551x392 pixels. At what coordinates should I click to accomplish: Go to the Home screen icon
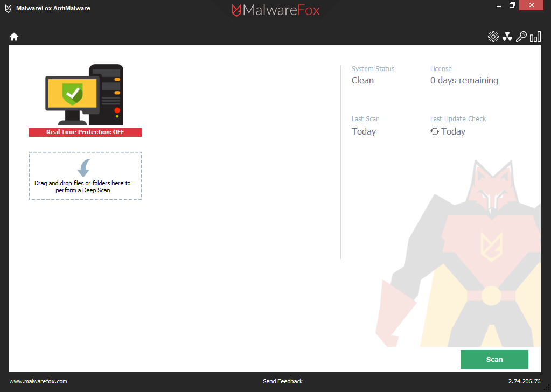[x=14, y=37]
